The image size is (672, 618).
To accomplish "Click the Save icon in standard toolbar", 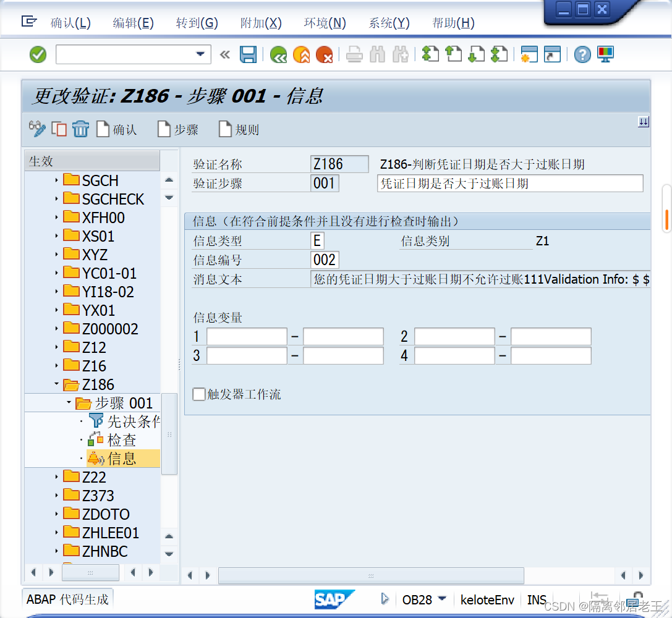I will coord(248,54).
